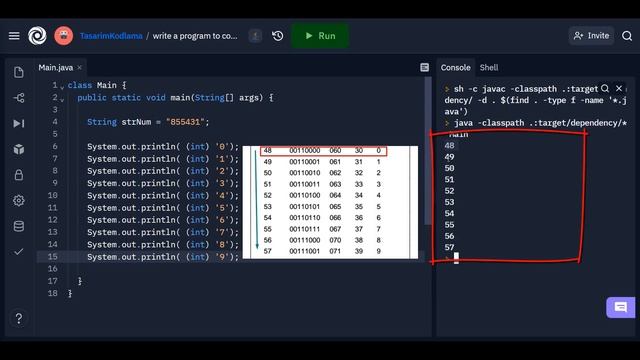
Task: Click the Replit logo icon
Action: pyautogui.click(x=37, y=36)
